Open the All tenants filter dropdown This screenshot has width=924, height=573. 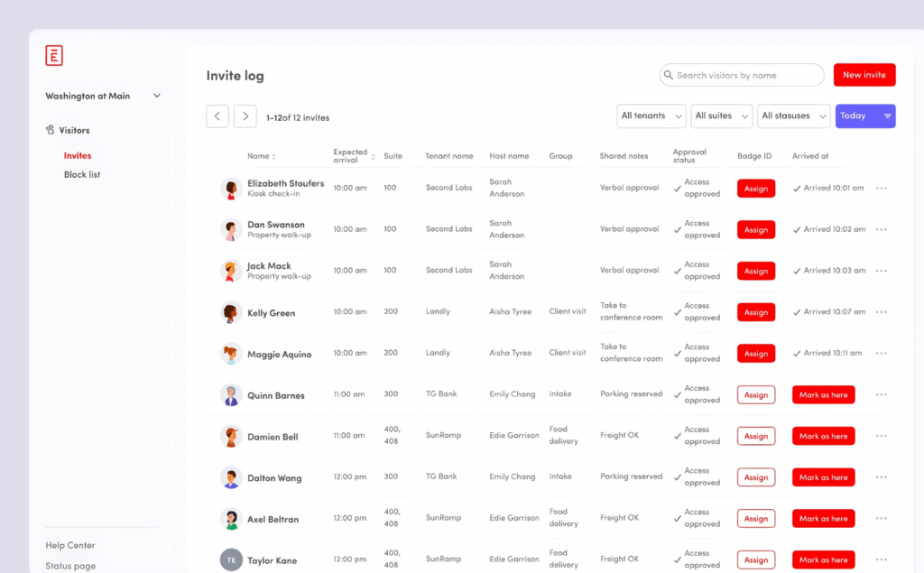click(651, 116)
